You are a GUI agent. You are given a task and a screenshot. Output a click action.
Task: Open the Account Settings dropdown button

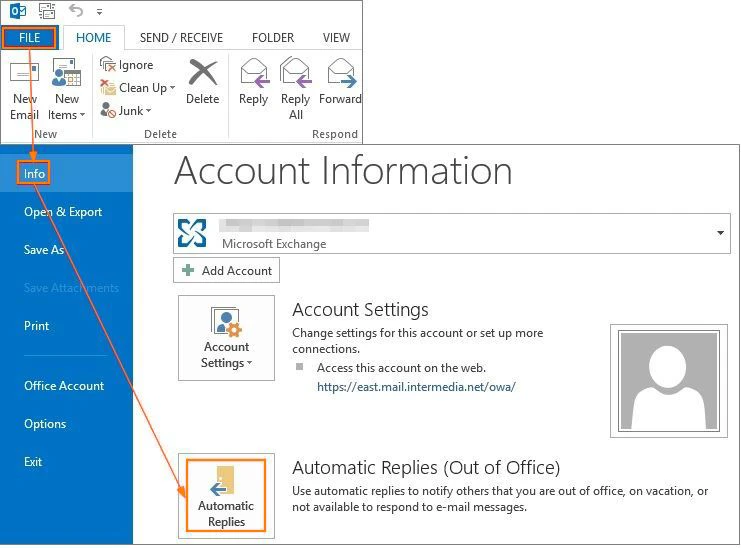pyautogui.click(x=226, y=338)
